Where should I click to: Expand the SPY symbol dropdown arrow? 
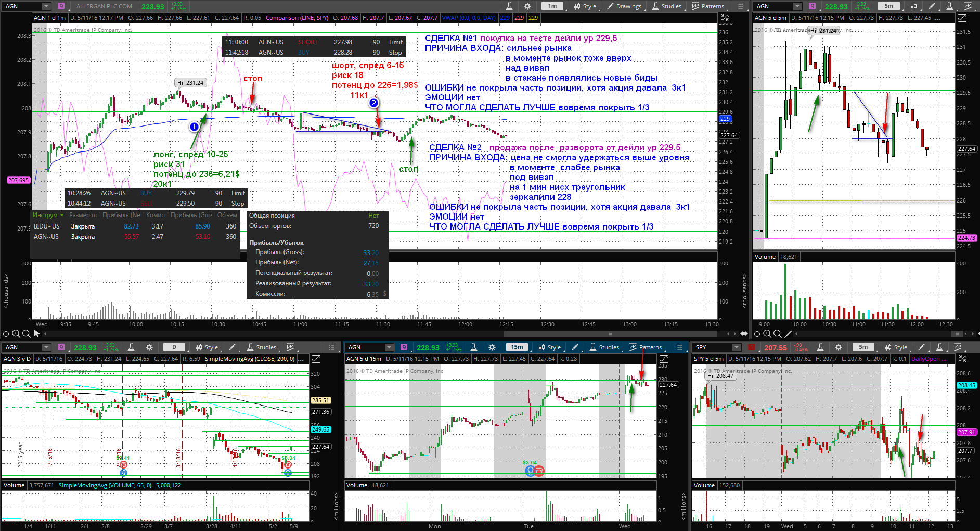tap(737, 347)
